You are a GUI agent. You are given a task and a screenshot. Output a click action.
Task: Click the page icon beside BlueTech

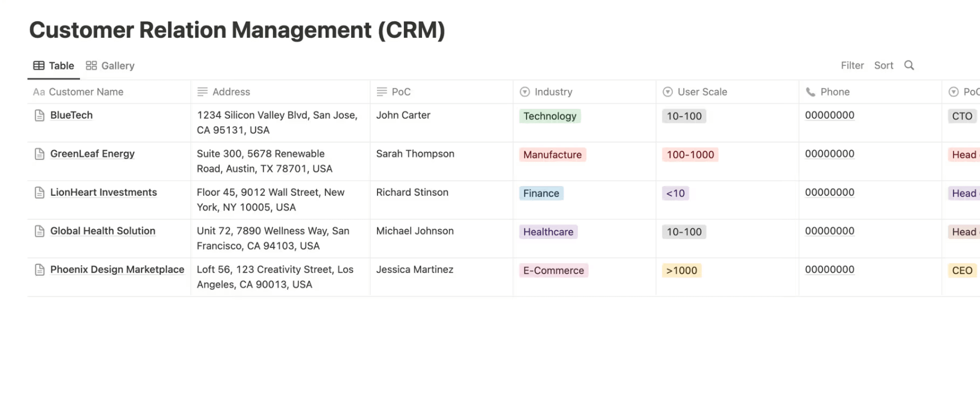(38, 115)
